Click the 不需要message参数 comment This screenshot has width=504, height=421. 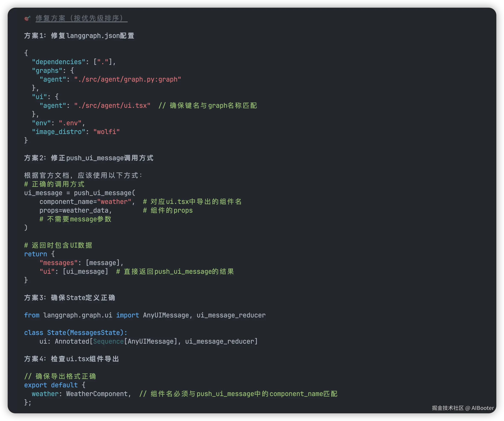75,219
